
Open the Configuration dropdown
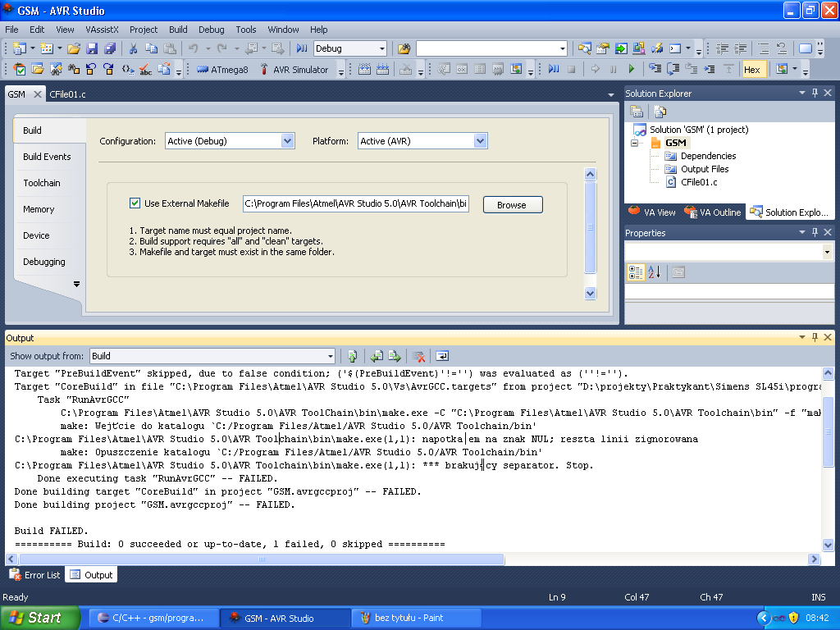tap(287, 141)
